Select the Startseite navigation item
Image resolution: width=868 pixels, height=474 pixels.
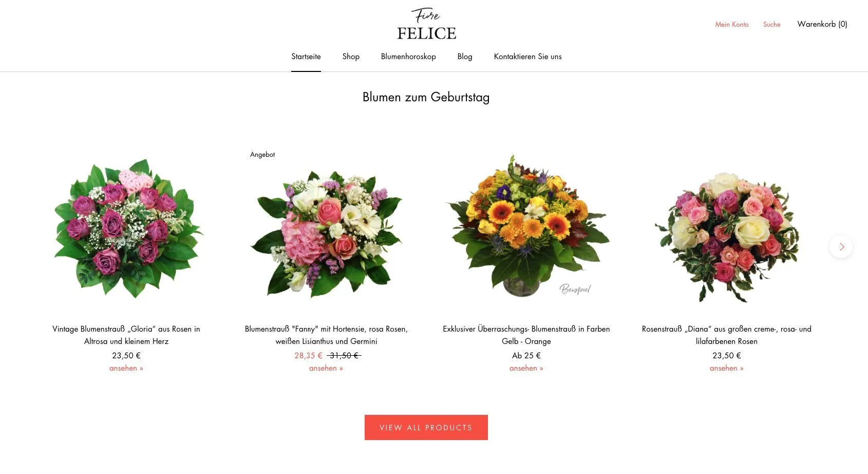coord(306,57)
